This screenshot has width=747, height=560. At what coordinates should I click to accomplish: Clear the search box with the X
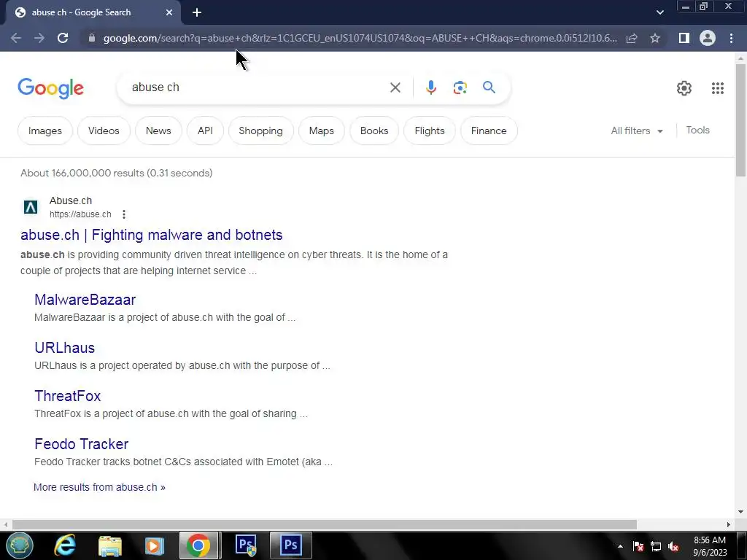[395, 87]
